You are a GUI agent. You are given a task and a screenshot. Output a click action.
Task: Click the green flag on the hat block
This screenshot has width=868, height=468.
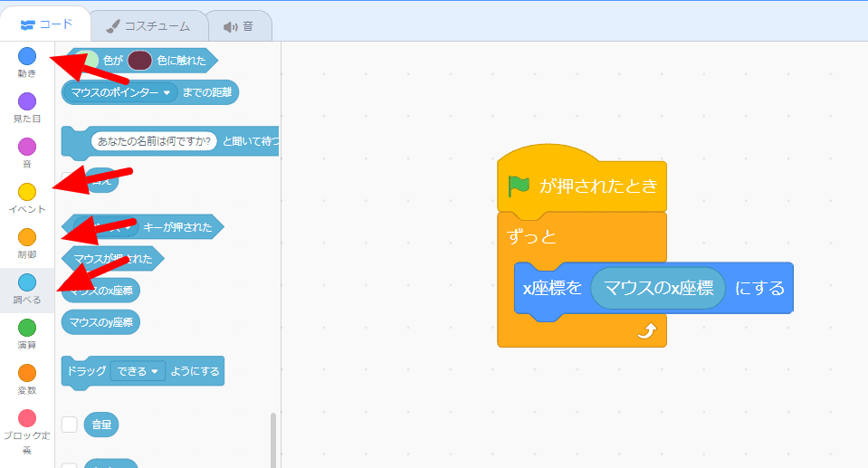tap(519, 186)
